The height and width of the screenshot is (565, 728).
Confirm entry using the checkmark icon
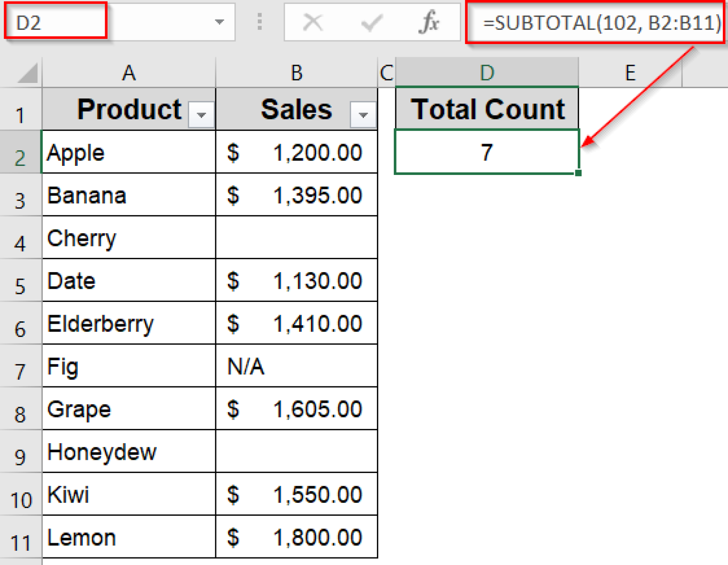[x=372, y=22]
